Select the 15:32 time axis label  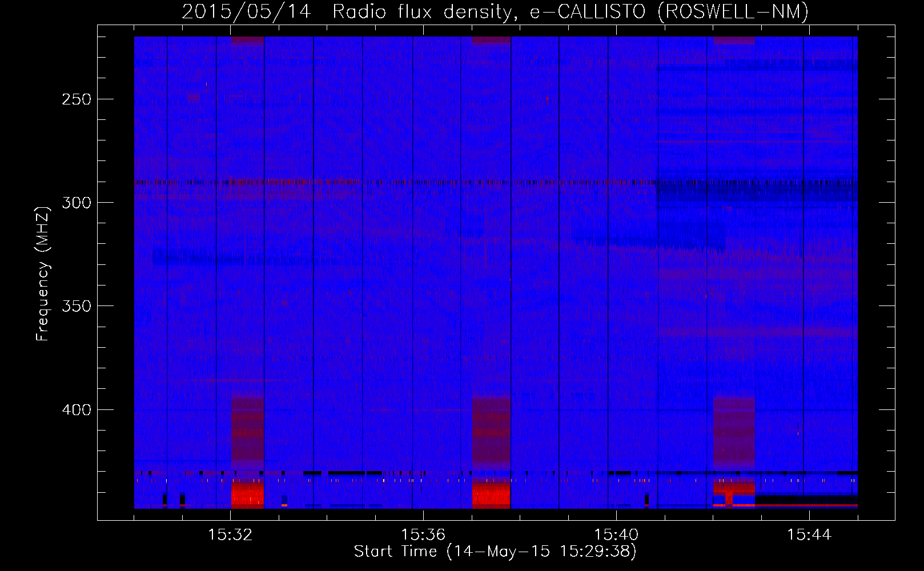pos(230,534)
